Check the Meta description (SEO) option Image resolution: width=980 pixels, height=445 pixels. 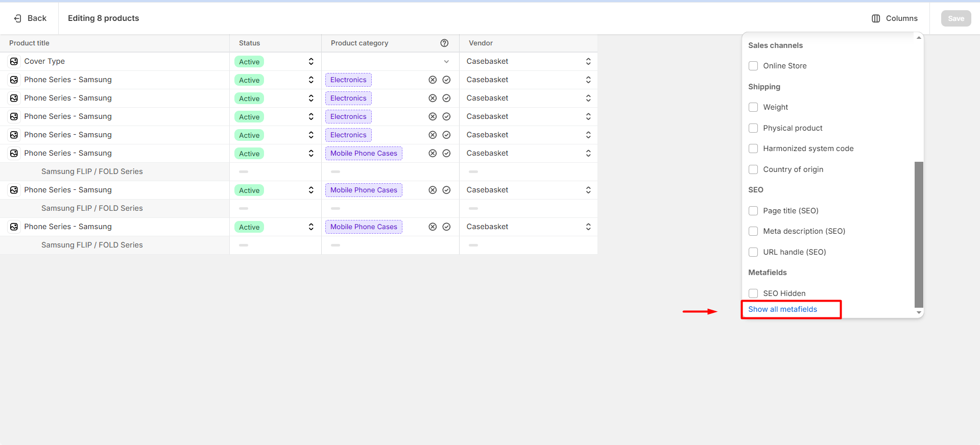(x=753, y=231)
